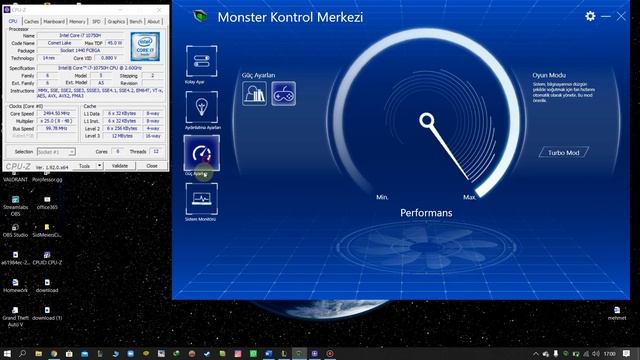This screenshot has height=360, width=640.
Task: Click the Instructions list in CPU-Z
Action: [100, 93]
